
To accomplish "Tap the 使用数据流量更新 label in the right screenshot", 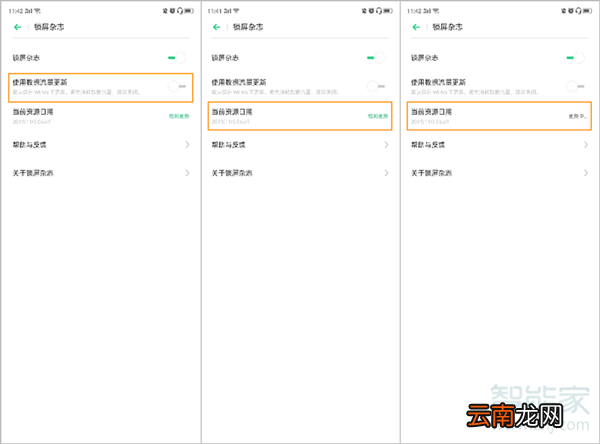I will (x=438, y=82).
